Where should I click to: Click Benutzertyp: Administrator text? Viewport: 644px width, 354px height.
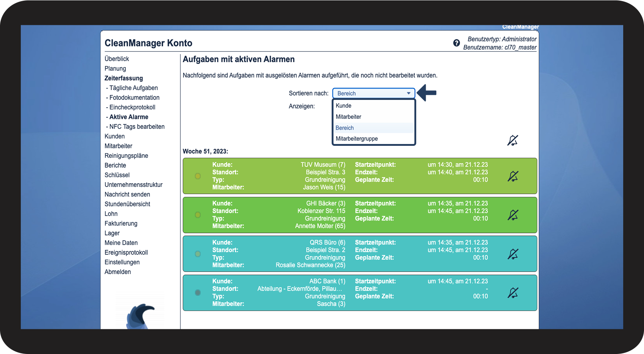click(x=502, y=39)
